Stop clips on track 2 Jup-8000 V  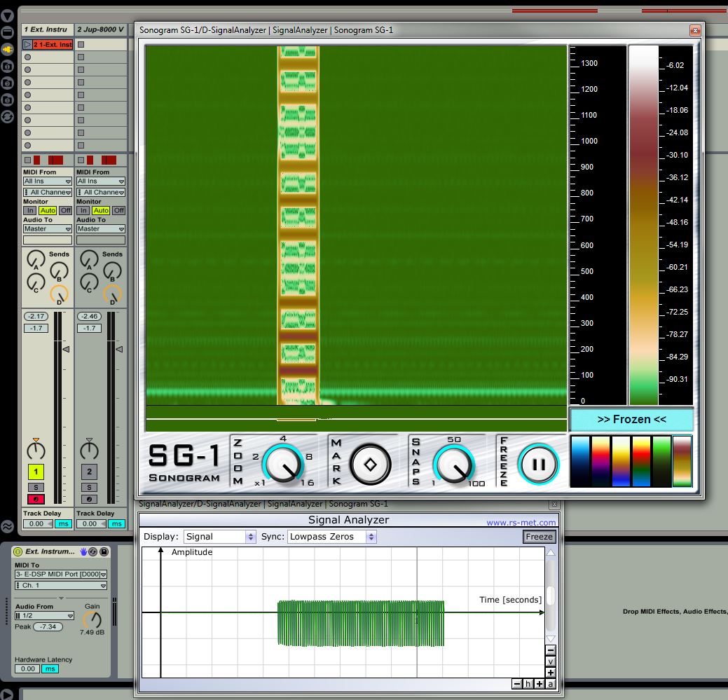pos(81,160)
